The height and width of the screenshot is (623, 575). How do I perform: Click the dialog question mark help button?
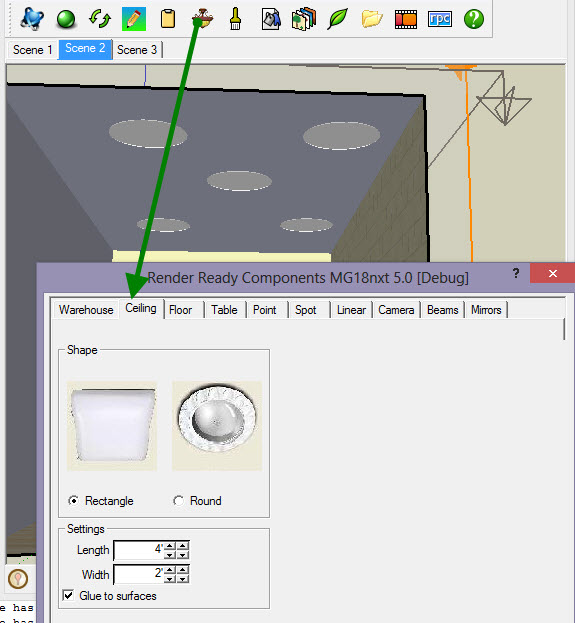click(516, 273)
